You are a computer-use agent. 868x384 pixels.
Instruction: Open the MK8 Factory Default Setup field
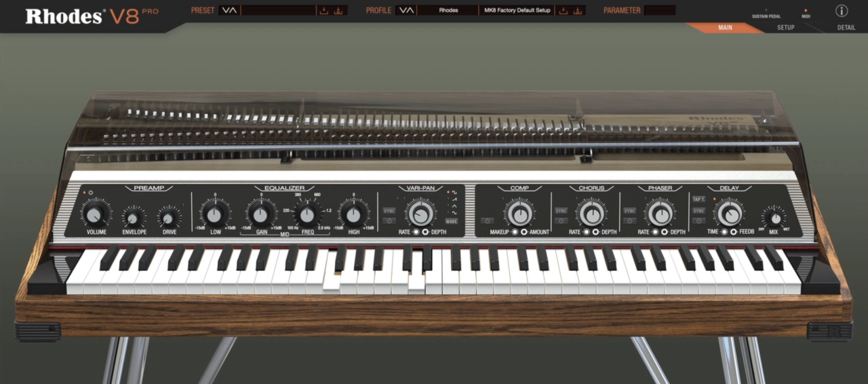[x=517, y=10]
